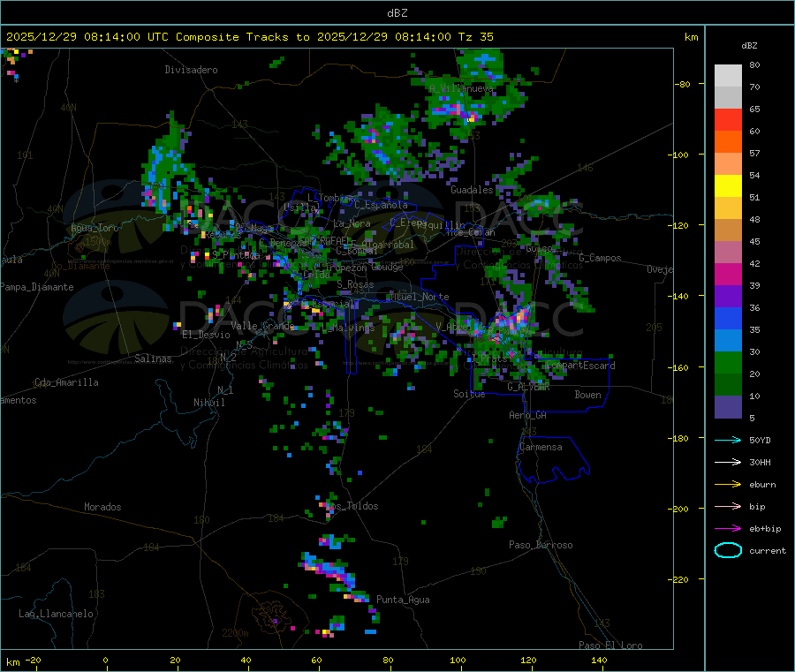Image resolution: width=795 pixels, height=672 pixels.
Task: Click the 'dBZ' heading above the color scale
Action: pos(749,46)
